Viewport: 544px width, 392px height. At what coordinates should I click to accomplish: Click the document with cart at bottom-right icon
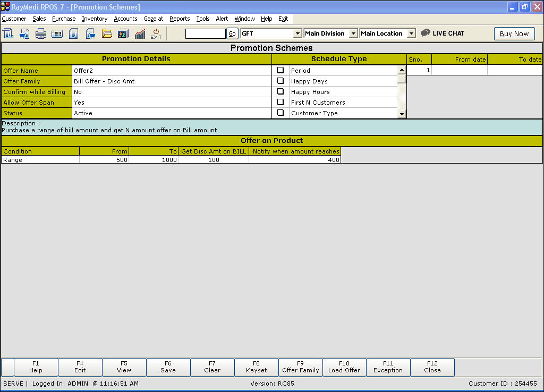coord(90,33)
